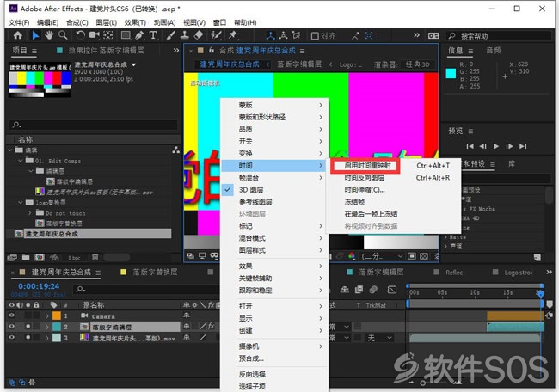
Task: Open the 文件(F) menu
Action: point(19,22)
